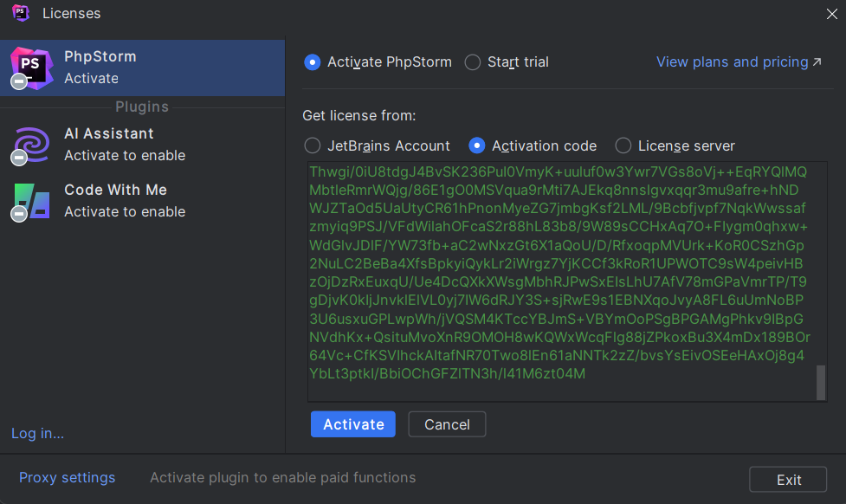Click the 'Get license from:' label
The image size is (846, 504).
(358, 115)
